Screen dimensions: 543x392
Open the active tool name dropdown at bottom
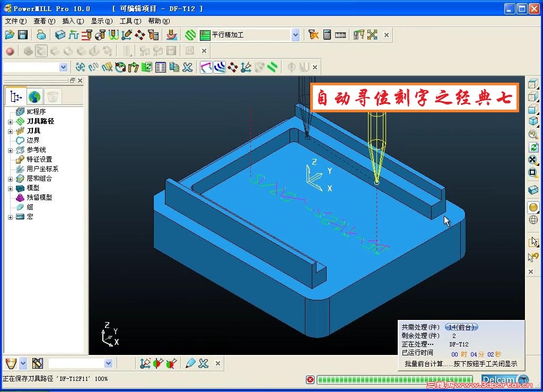108,363
